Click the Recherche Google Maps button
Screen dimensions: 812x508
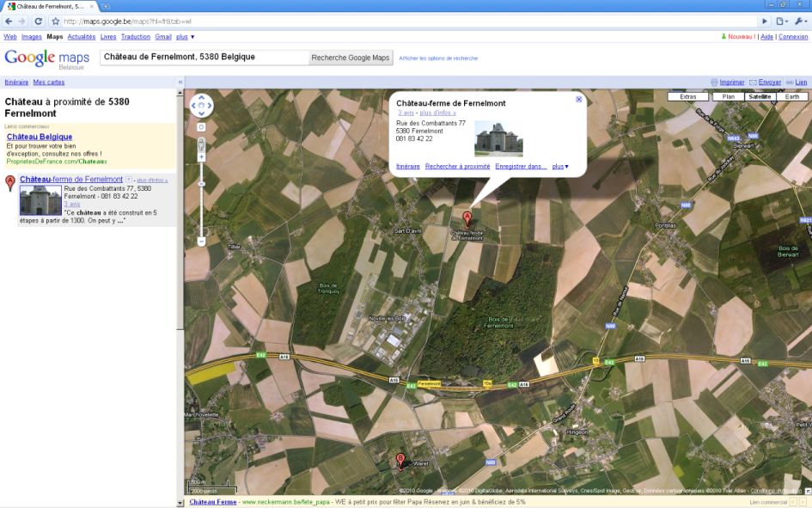(x=350, y=58)
